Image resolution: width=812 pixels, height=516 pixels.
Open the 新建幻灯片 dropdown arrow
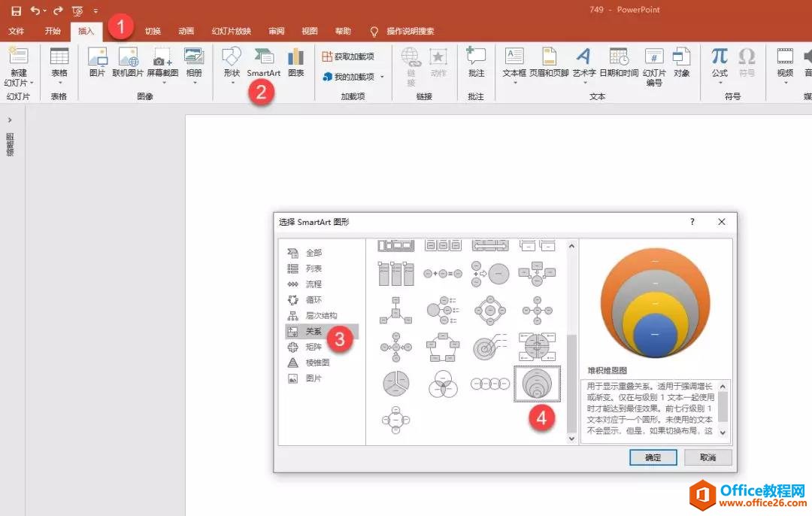point(32,83)
